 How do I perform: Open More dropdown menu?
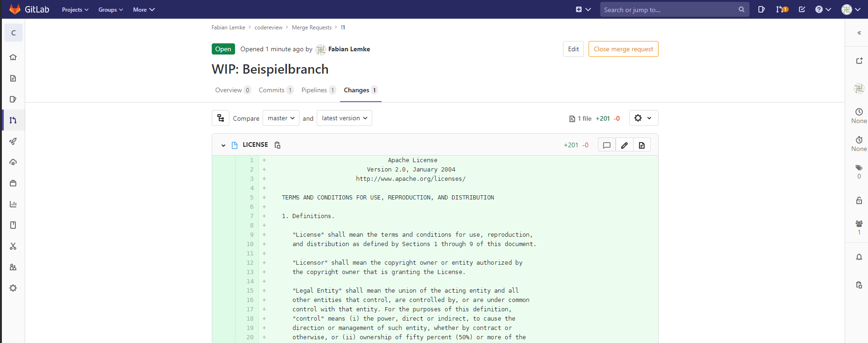click(x=144, y=9)
